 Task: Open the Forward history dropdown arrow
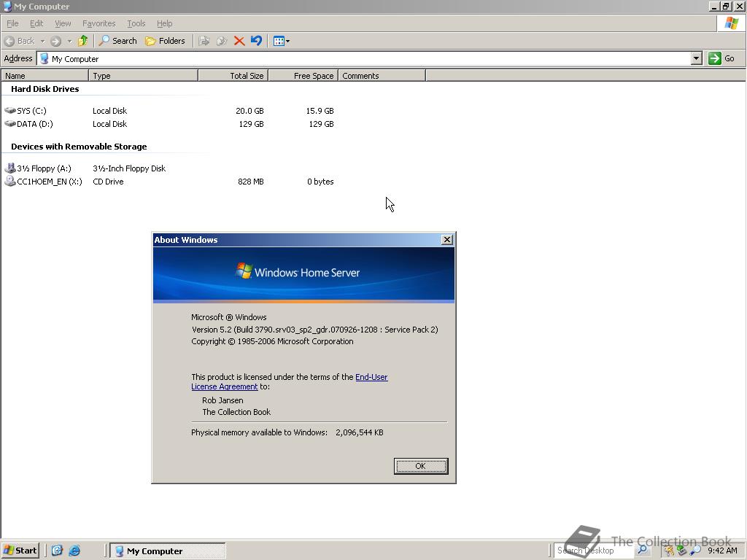[69, 41]
